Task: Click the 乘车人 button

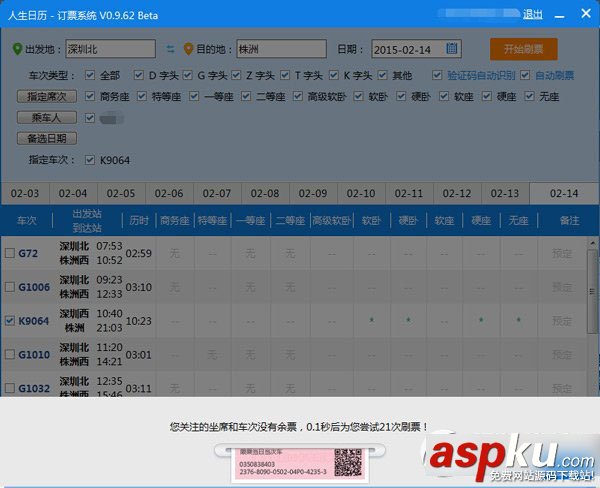Action: tap(47, 118)
